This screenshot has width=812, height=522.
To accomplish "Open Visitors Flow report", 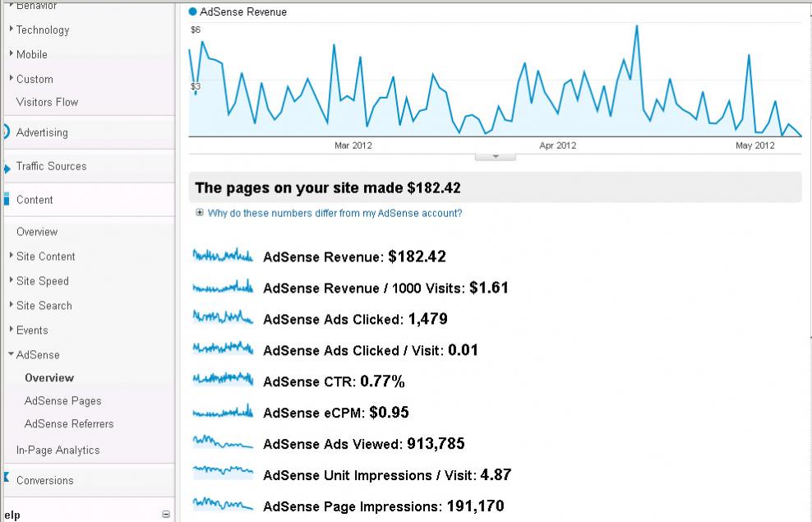I will (47, 102).
